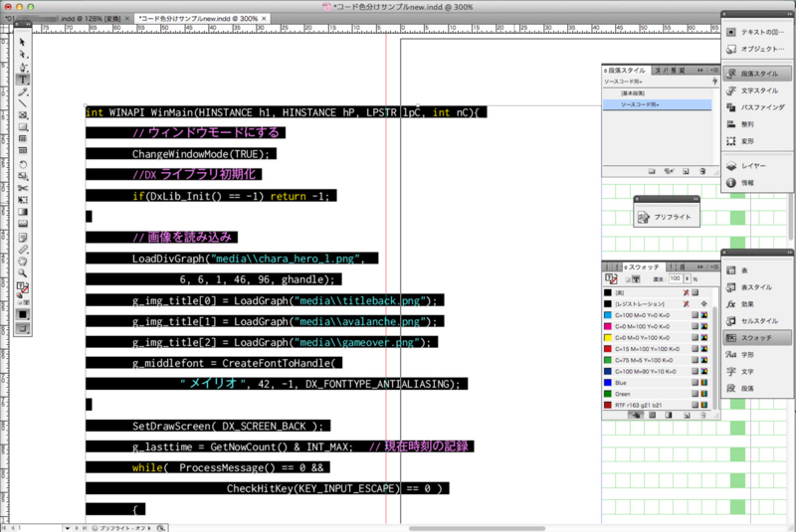Viewport: 796px width, 532px height.
Task: Select the Type tool (T)
Action: (x=23, y=80)
